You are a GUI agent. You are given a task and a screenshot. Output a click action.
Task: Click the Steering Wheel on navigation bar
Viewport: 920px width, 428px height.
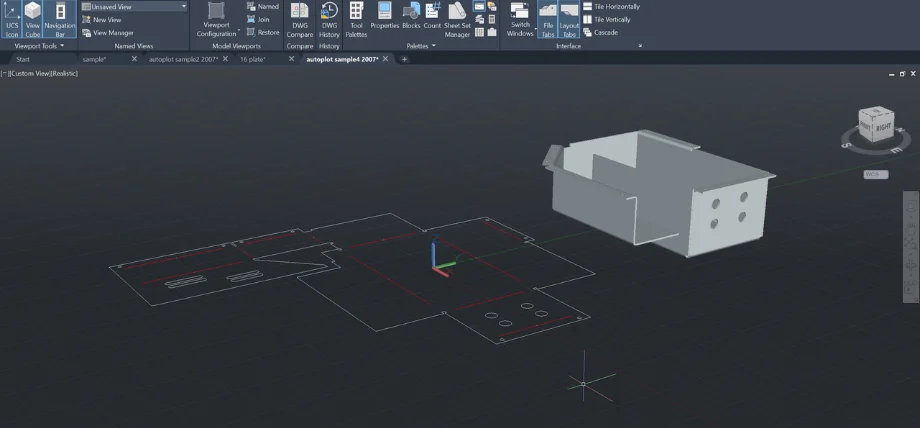tap(911, 206)
